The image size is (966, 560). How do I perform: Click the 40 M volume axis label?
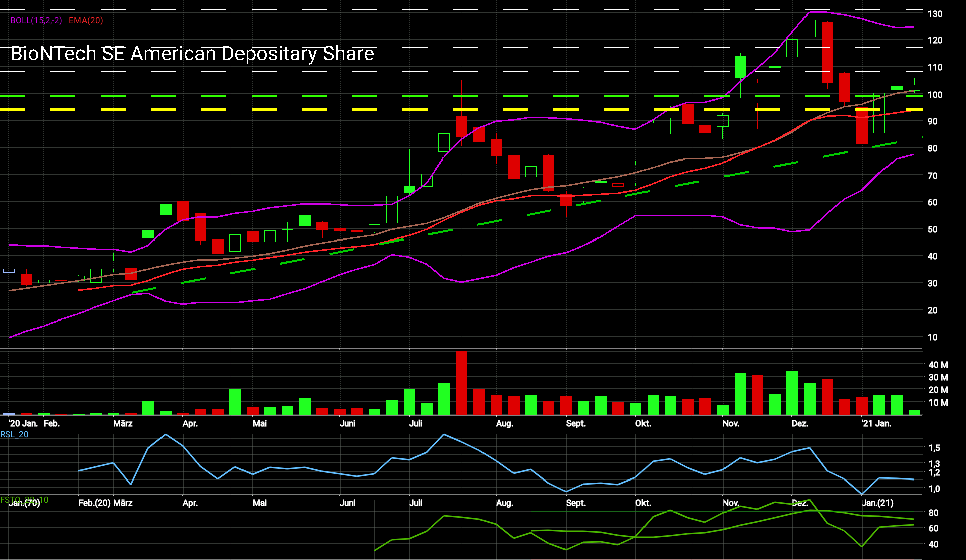[938, 365]
